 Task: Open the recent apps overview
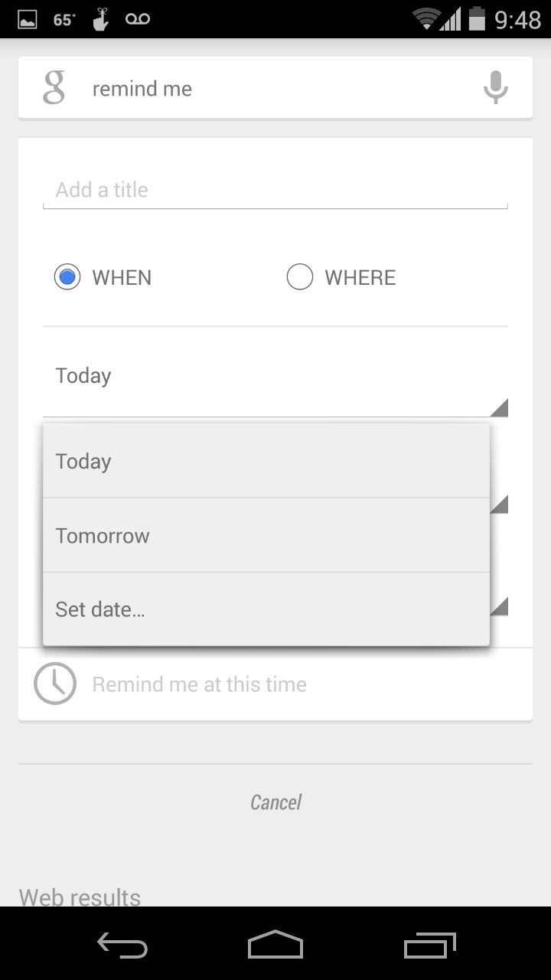point(429,946)
